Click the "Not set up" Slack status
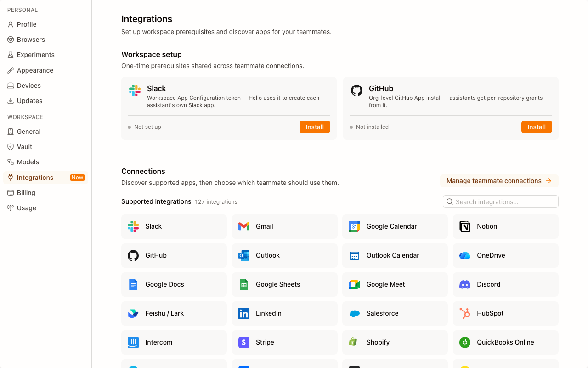 pyautogui.click(x=147, y=127)
